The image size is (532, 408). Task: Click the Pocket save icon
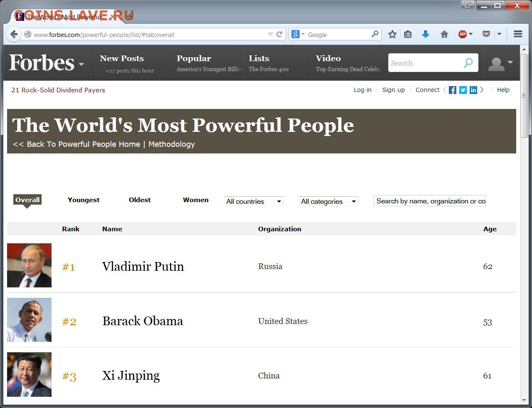point(486,34)
